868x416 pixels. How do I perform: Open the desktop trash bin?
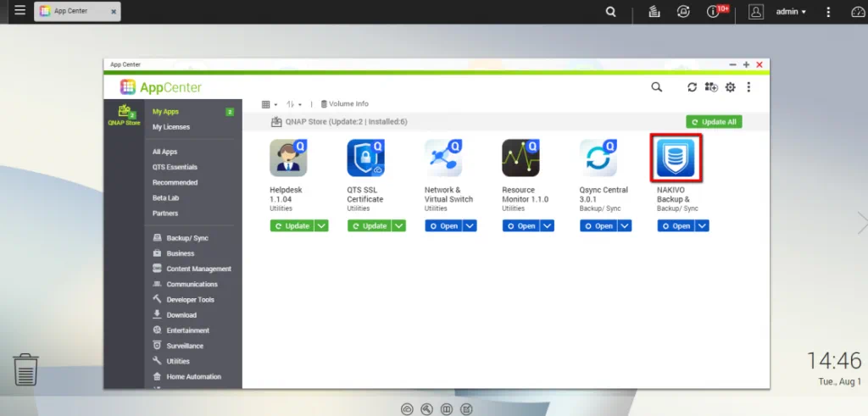coord(25,369)
